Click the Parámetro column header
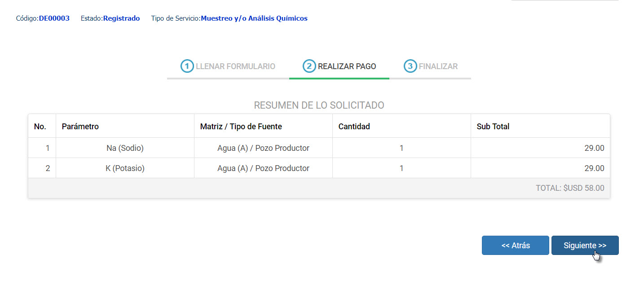The width and height of the screenshot is (644, 303). [x=125, y=127]
